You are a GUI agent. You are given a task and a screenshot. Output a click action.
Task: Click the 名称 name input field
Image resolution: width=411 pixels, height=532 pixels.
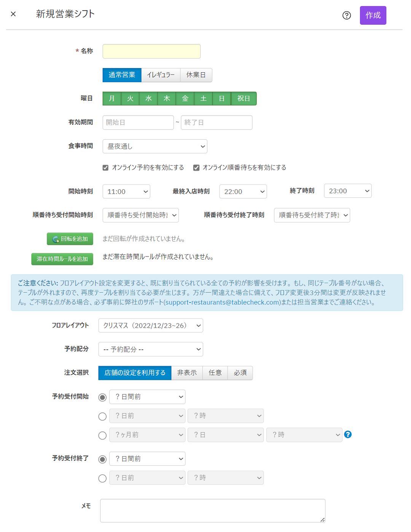click(151, 51)
